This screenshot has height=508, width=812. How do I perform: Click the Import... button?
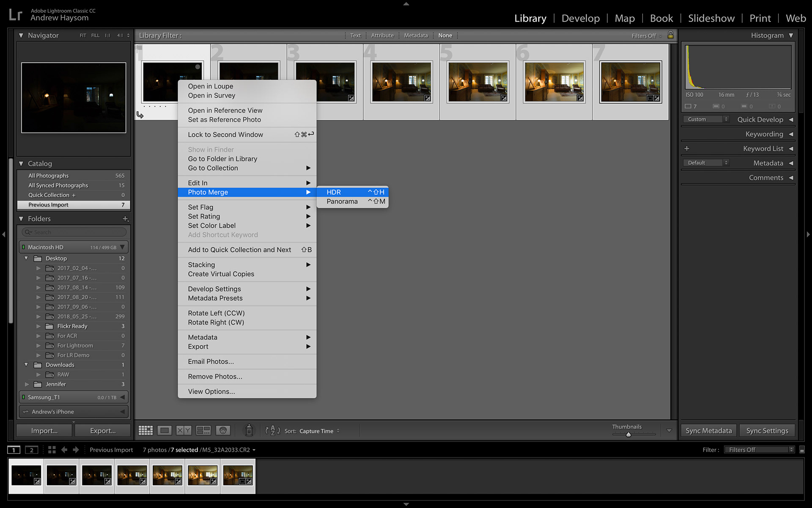(44, 431)
